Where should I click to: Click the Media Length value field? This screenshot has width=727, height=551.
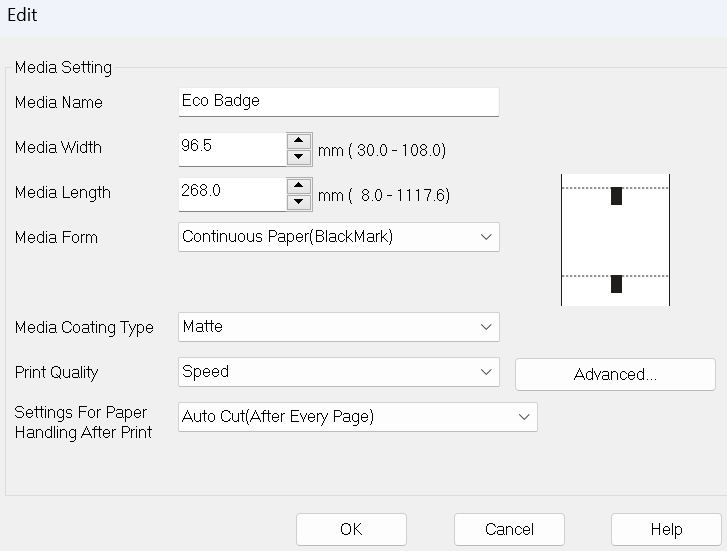pos(231,192)
